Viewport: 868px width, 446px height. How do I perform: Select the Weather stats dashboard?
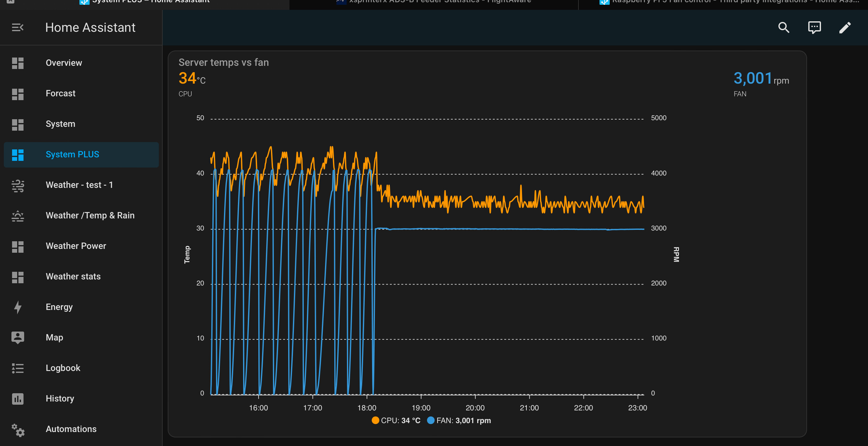[x=73, y=277]
